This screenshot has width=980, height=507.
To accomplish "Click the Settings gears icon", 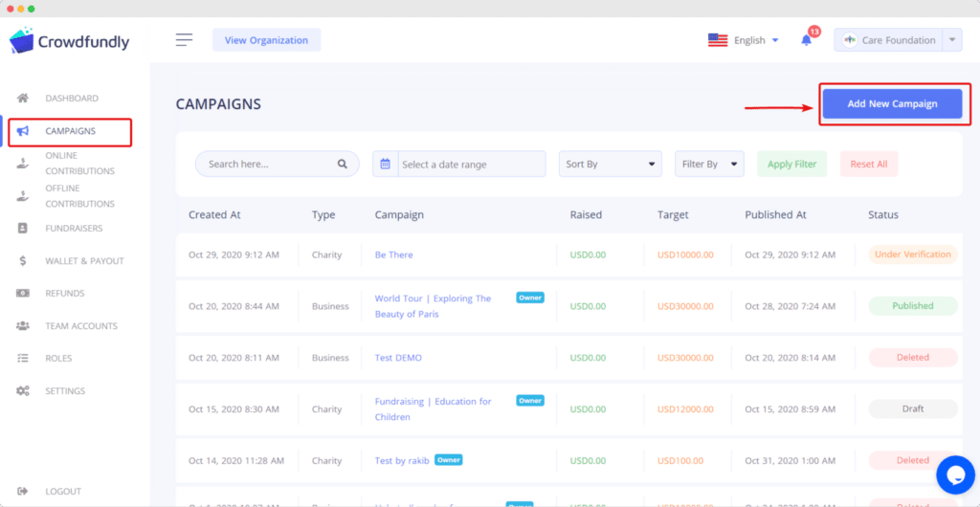I will 23,391.
